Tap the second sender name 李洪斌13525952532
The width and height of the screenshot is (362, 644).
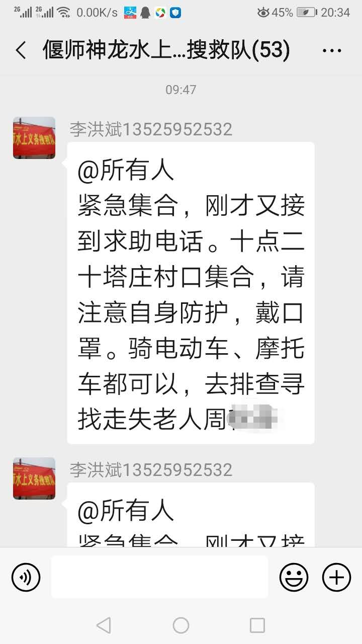click(151, 470)
